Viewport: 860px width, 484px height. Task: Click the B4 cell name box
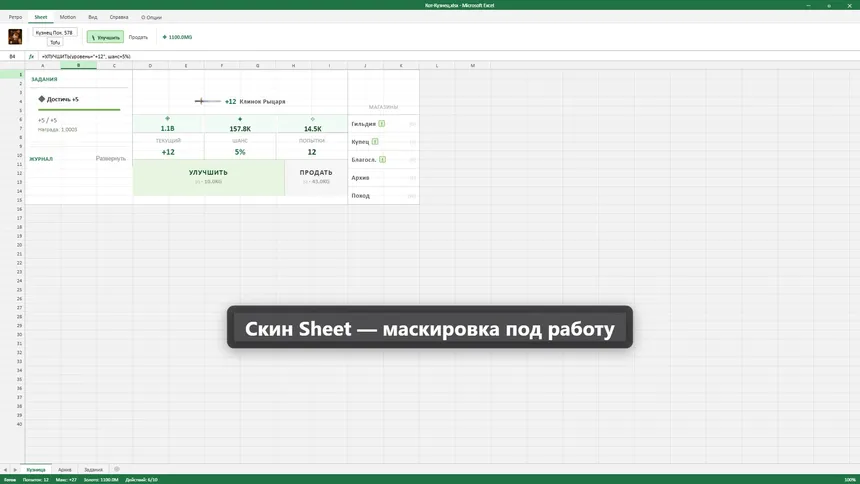point(12,57)
